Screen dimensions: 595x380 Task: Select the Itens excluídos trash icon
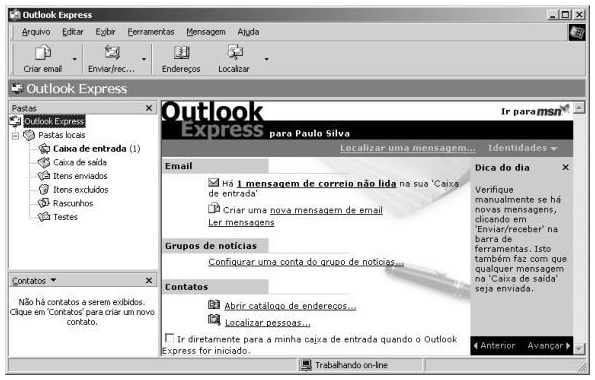(44, 189)
